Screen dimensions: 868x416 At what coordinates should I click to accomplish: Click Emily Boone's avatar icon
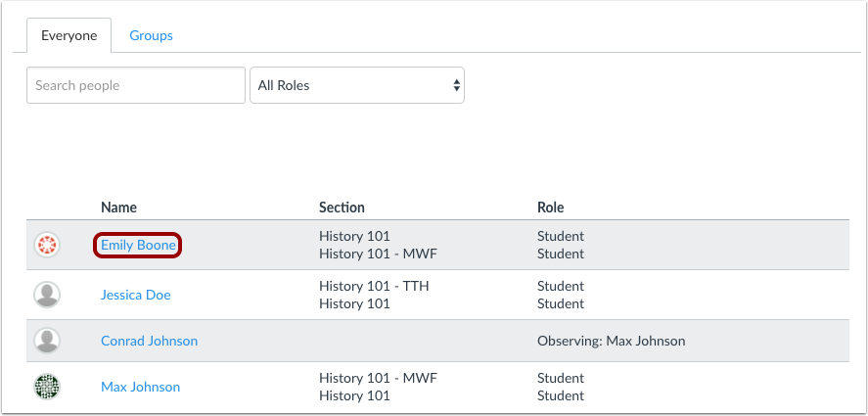(47, 245)
